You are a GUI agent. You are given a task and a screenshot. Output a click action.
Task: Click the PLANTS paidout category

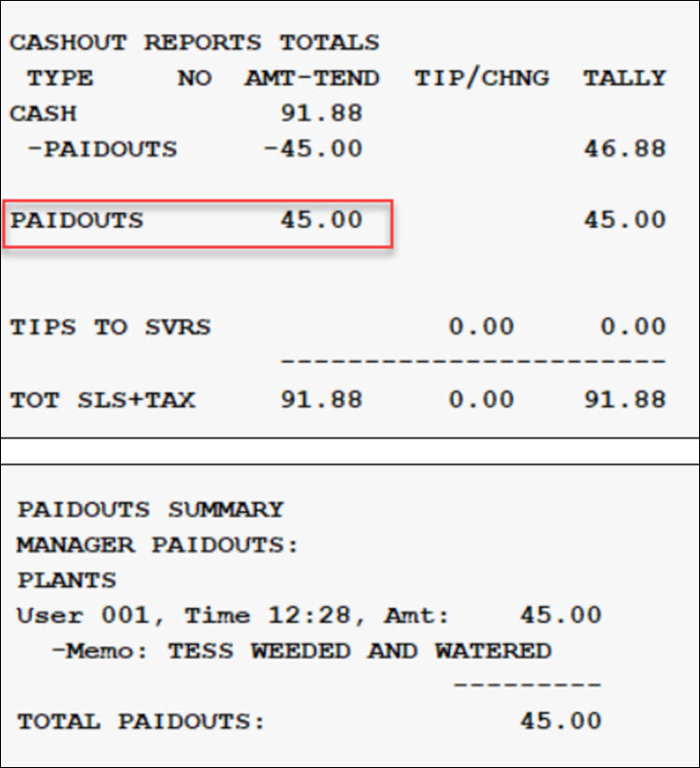67,581
